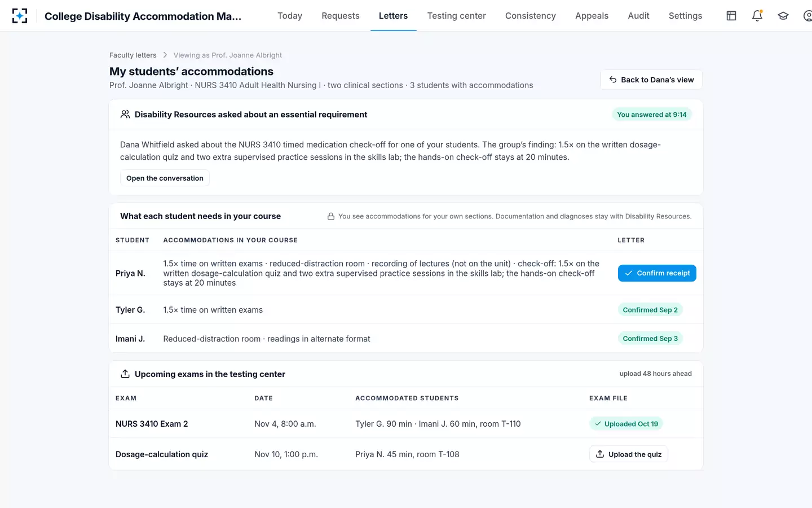Click the lock icon beside privacy note
The image size is (812, 508).
(x=331, y=216)
